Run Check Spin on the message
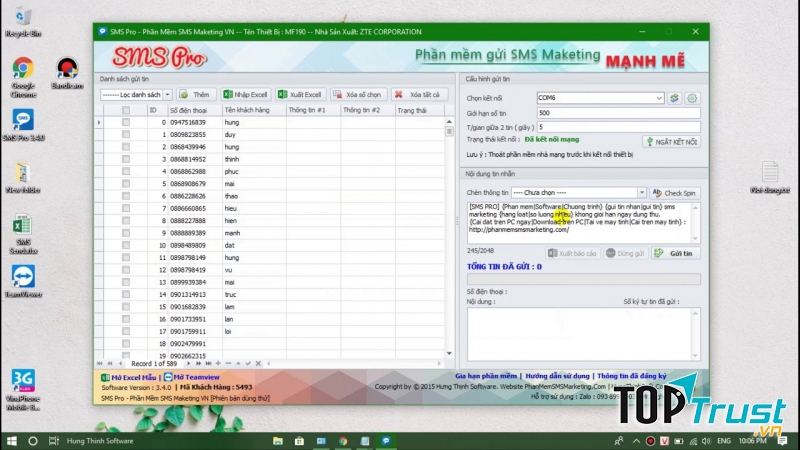 [675, 193]
